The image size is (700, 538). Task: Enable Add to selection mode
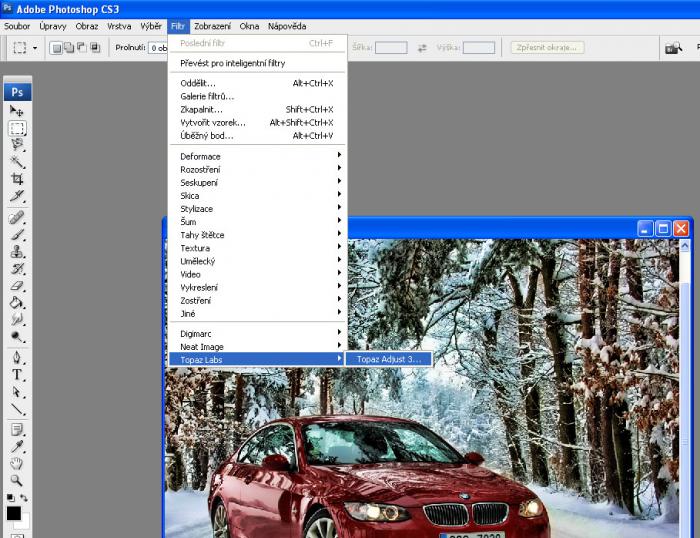point(70,47)
